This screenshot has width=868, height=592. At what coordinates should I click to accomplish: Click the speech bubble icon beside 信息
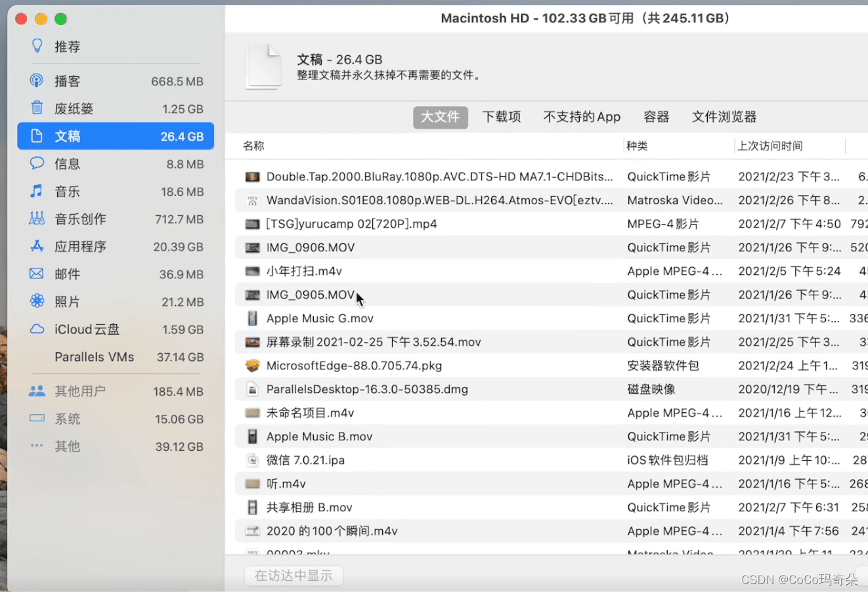point(37,163)
